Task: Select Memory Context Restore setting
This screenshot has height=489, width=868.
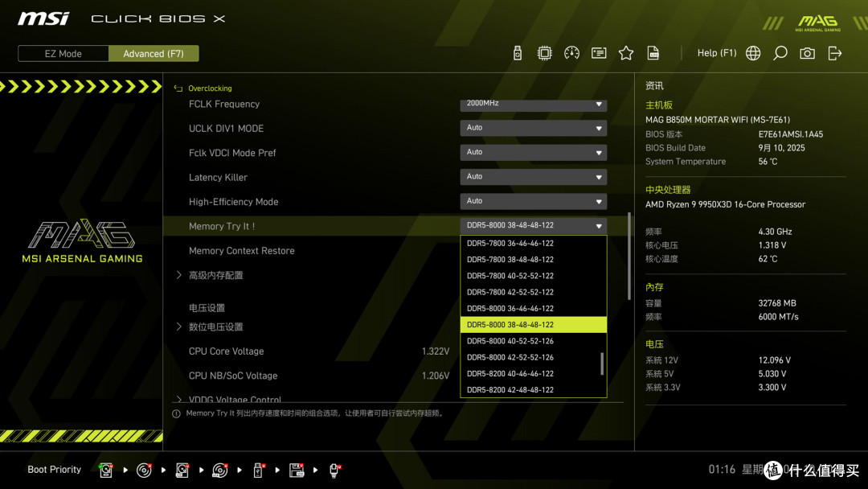Action: pyautogui.click(x=241, y=251)
